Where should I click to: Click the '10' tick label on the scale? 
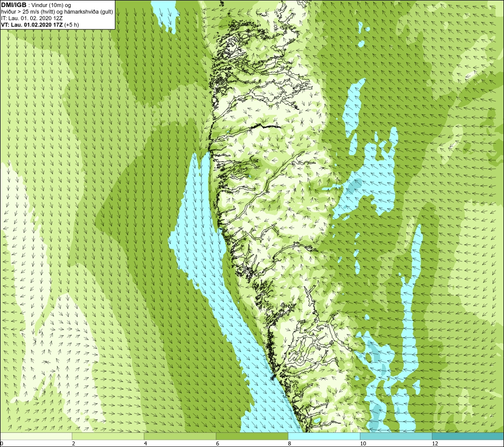(x=363, y=444)
